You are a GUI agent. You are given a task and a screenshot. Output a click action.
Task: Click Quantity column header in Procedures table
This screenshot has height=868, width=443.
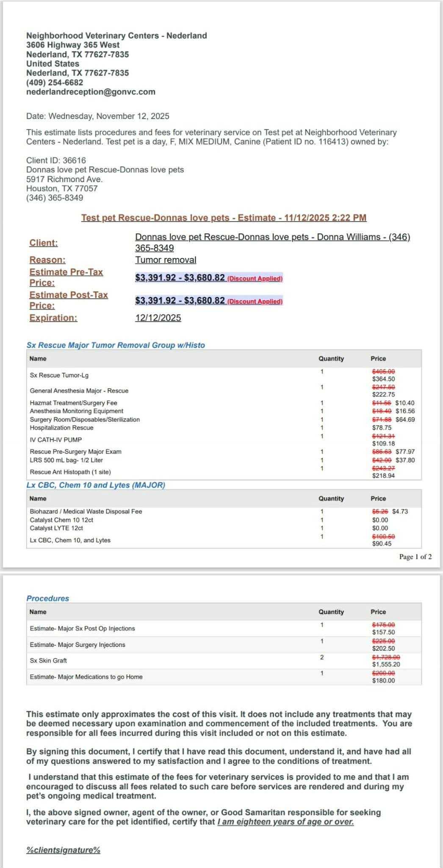pyautogui.click(x=331, y=612)
